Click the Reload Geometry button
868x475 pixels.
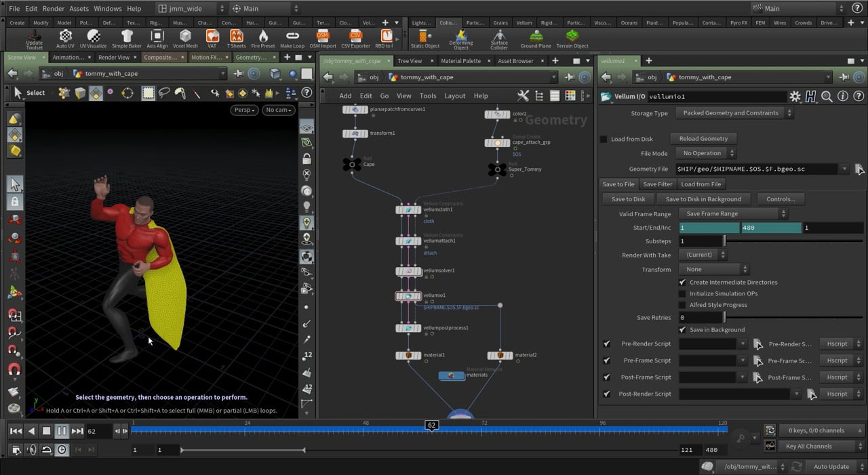pos(703,138)
